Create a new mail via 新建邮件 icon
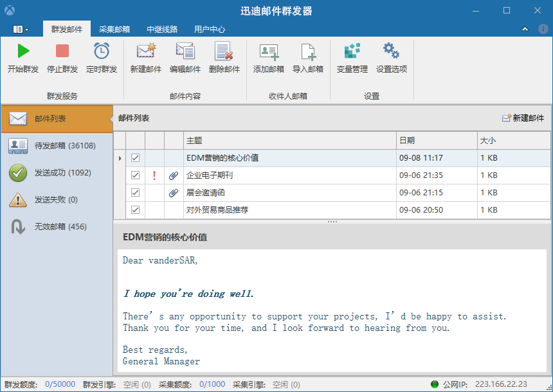 point(146,51)
